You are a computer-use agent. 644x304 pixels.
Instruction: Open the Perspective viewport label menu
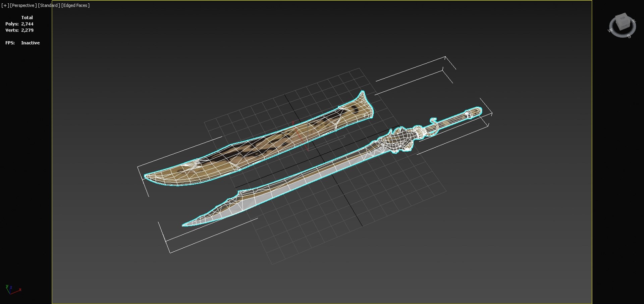pos(23,5)
